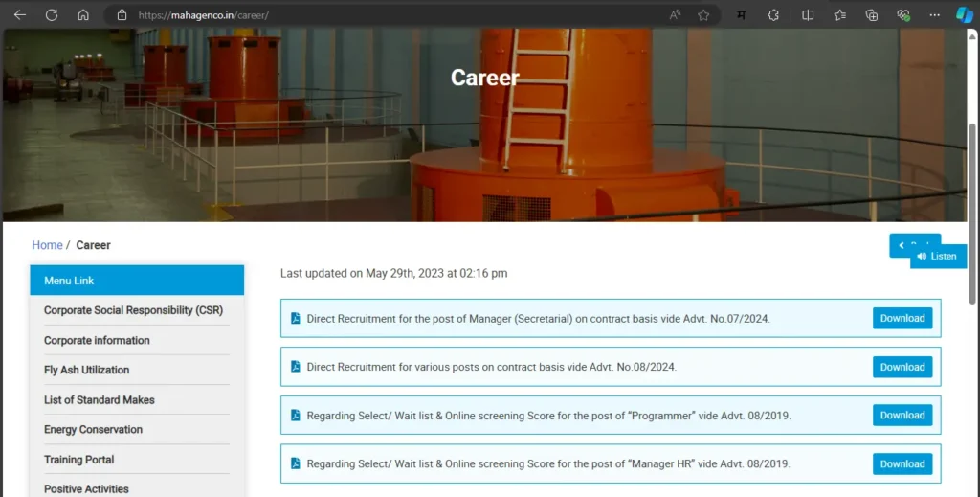Open the Copilot icon in the toolbar
The height and width of the screenshot is (497, 980).
[x=965, y=15]
